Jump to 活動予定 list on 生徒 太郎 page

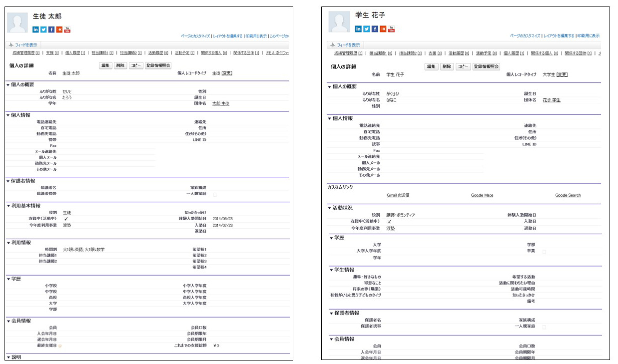click(184, 52)
